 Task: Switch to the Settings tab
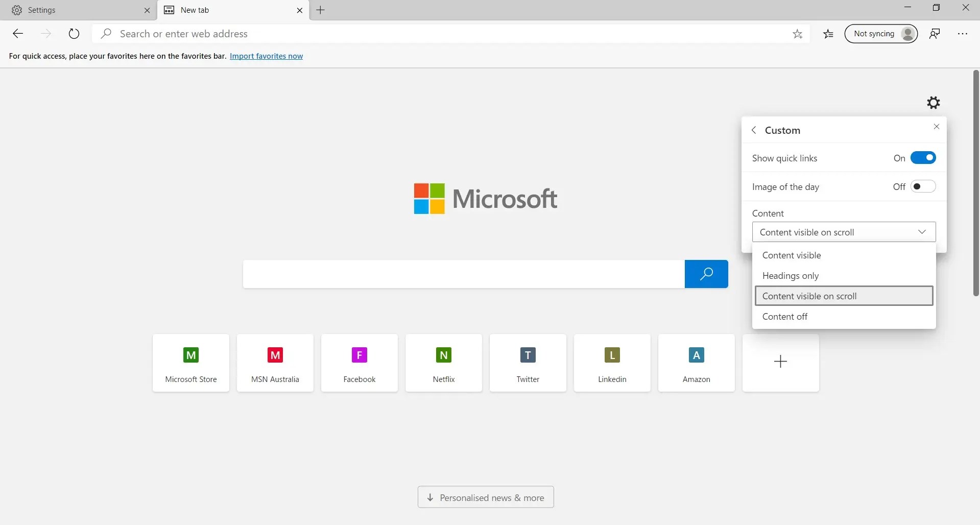pyautogui.click(x=79, y=10)
